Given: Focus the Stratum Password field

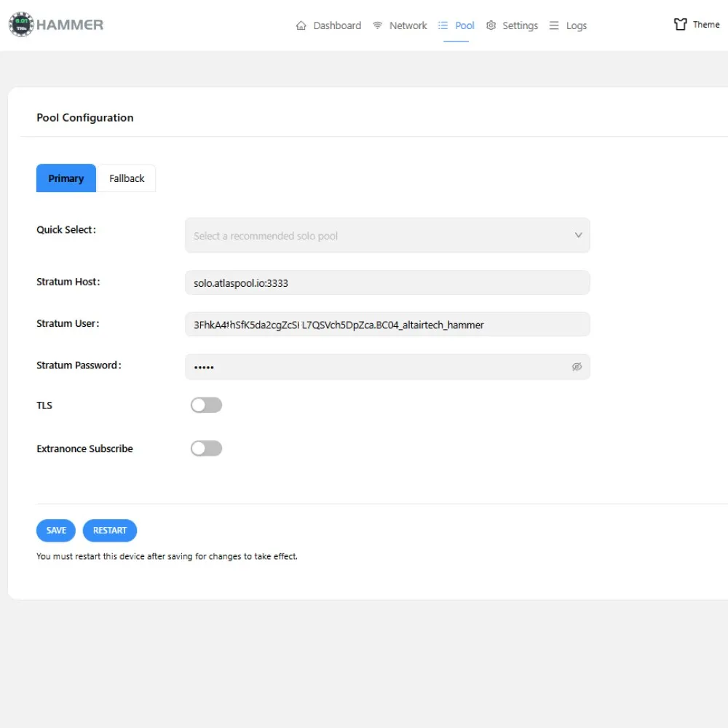Looking at the screenshot, I should (387, 367).
